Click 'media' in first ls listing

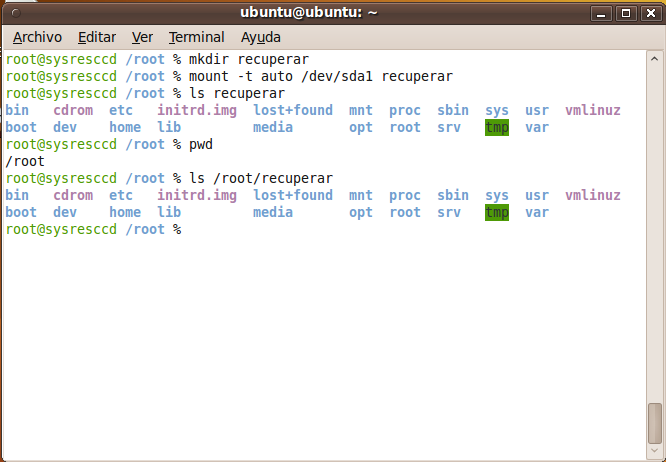point(273,127)
